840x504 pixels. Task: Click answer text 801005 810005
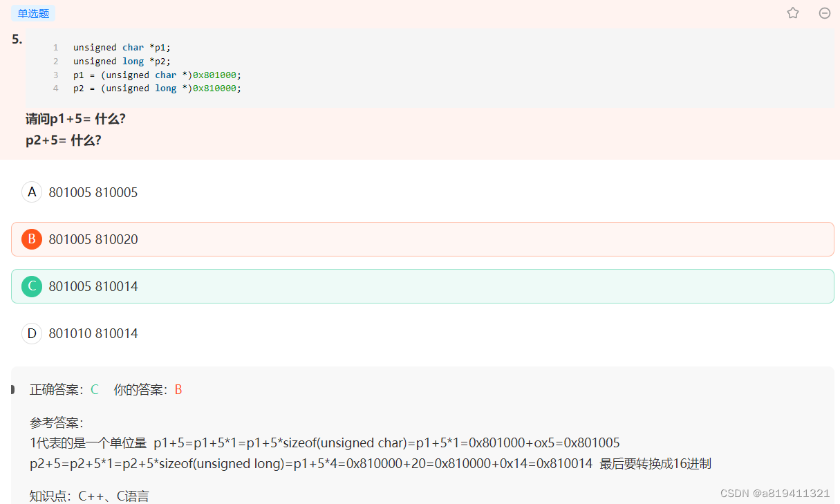[93, 193]
